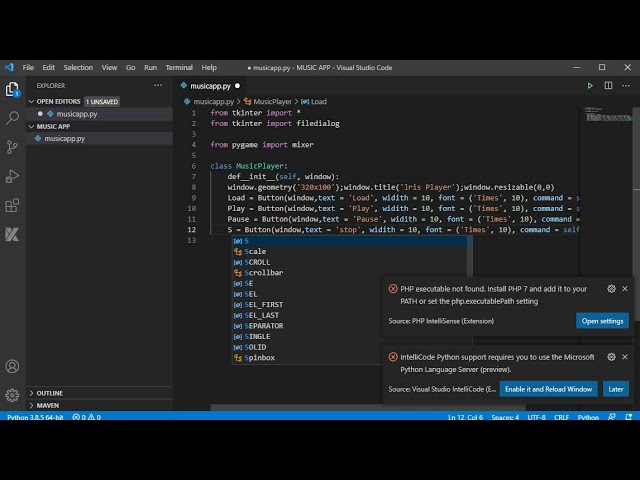
Task: Open the View menu
Action: (109, 67)
